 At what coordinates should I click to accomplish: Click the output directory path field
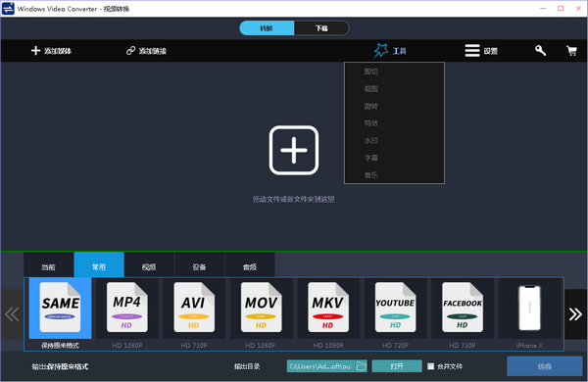pyautogui.click(x=321, y=366)
